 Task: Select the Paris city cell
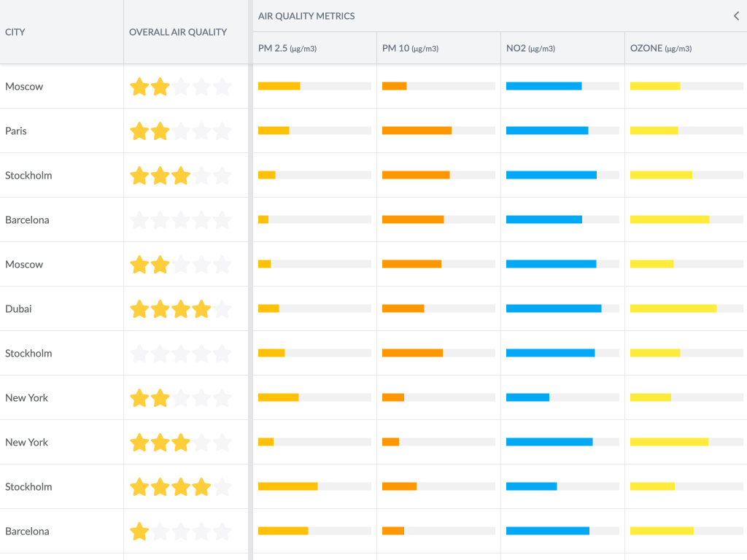(61, 131)
